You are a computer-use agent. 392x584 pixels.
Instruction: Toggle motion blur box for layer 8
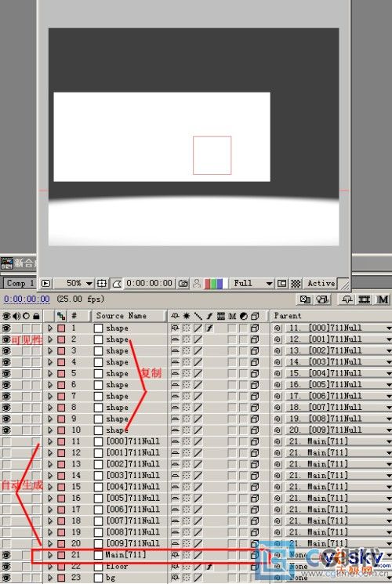click(x=232, y=408)
